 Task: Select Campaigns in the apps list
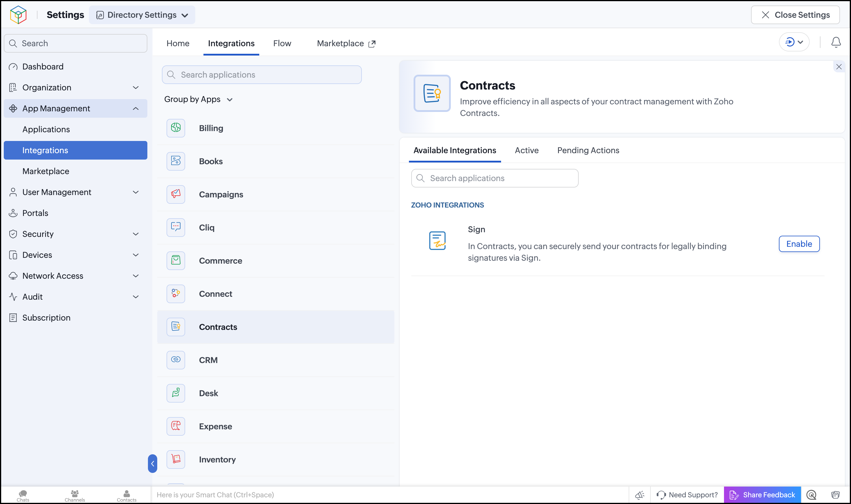[276, 194]
